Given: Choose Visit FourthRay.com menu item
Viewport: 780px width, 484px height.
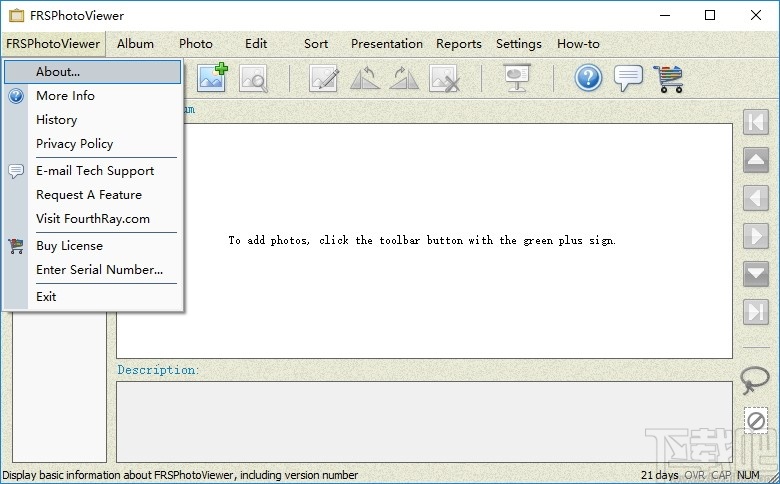Looking at the screenshot, I should pos(93,219).
